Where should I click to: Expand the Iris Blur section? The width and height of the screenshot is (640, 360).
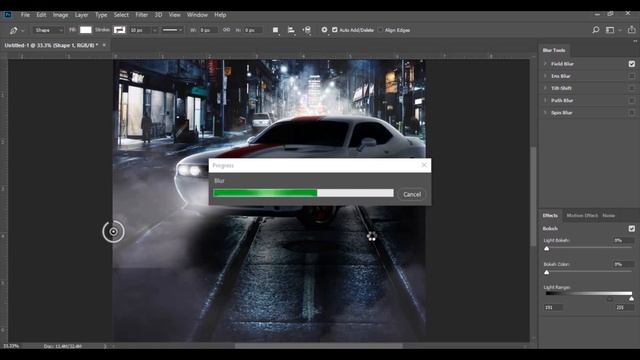pyautogui.click(x=545, y=76)
